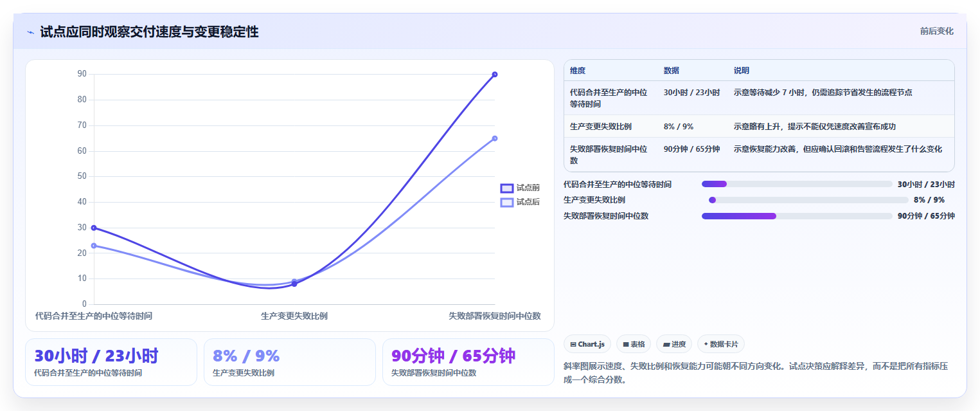Click y-axis tick label 50
The width and height of the screenshot is (980, 411).
point(82,176)
